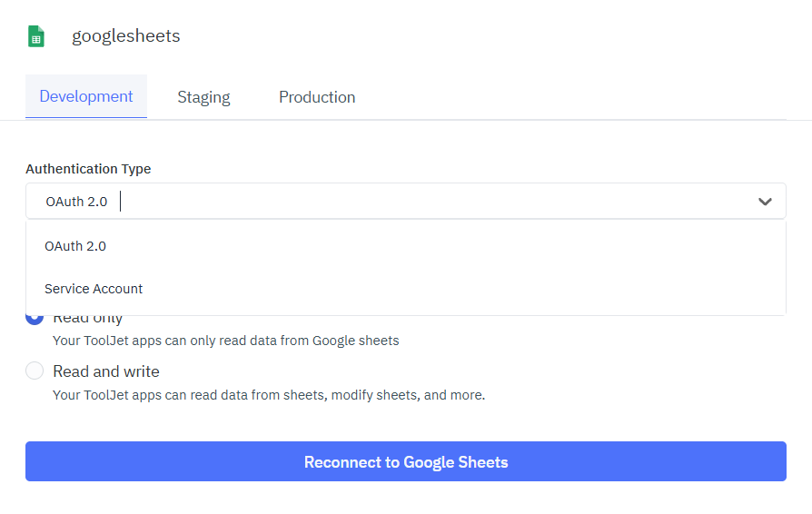This screenshot has height=514, width=812.
Task: Click the blank area right of Production tab
Action: 581,97
